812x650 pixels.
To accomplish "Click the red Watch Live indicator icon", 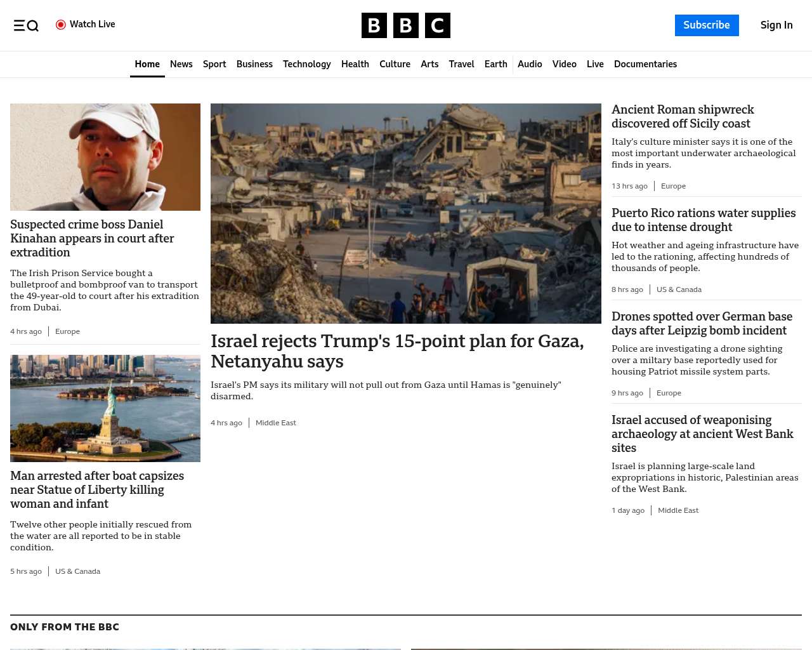I will tap(61, 25).
